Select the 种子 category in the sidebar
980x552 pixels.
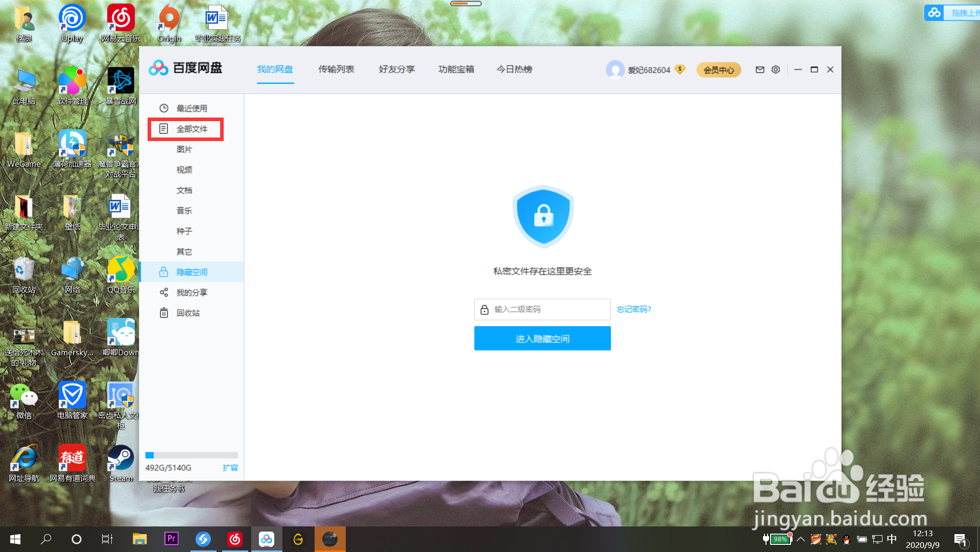(x=184, y=231)
